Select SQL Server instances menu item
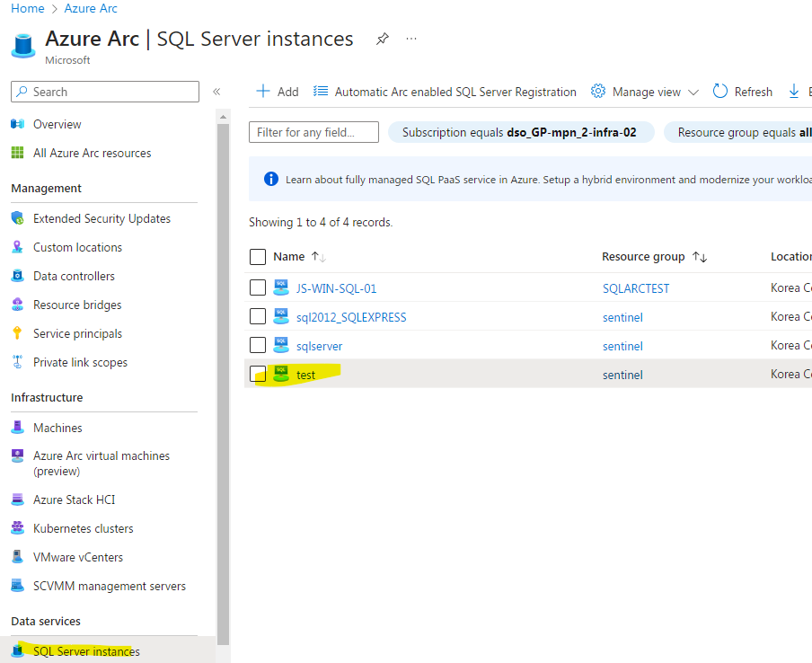The image size is (812, 663). [86, 651]
